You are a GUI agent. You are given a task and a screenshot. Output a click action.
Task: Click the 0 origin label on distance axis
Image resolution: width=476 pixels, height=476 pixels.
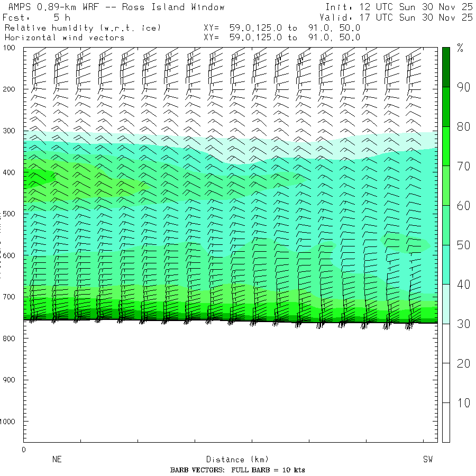click(x=23, y=450)
